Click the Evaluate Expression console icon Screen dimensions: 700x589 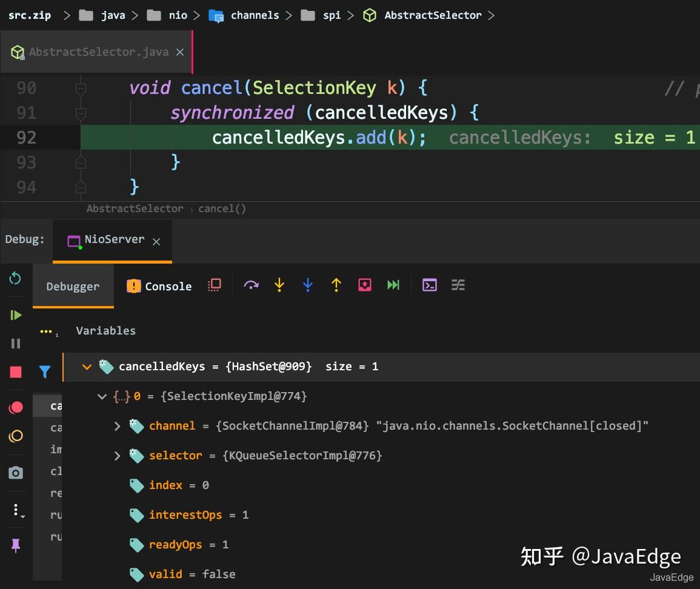430,284
